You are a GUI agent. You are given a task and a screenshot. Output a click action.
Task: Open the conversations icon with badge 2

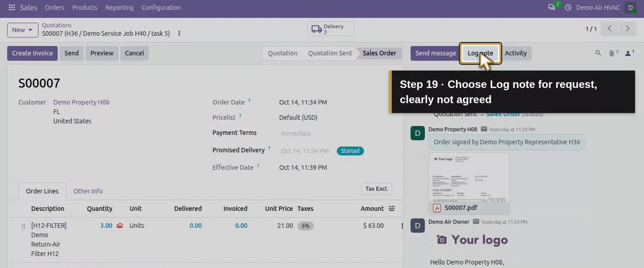552,8
